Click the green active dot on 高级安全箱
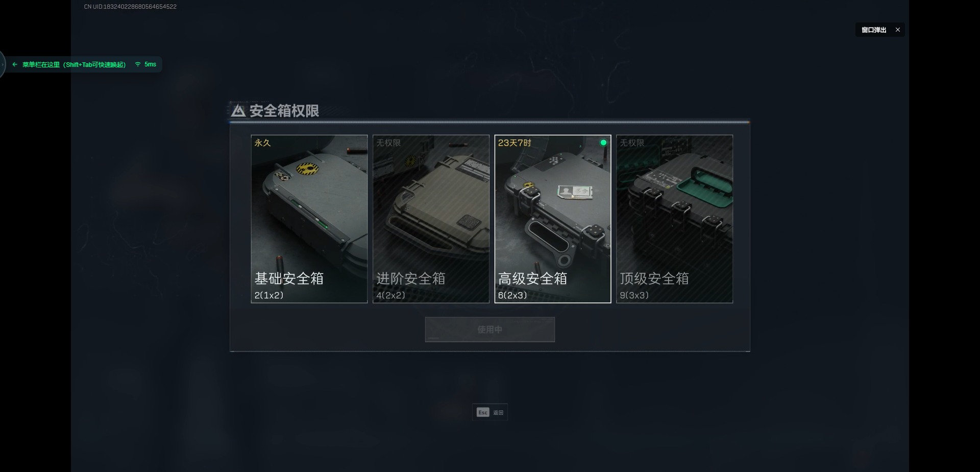Image resolution: width=980 pixels, height=472 pixels. click(x=603, y=143)
